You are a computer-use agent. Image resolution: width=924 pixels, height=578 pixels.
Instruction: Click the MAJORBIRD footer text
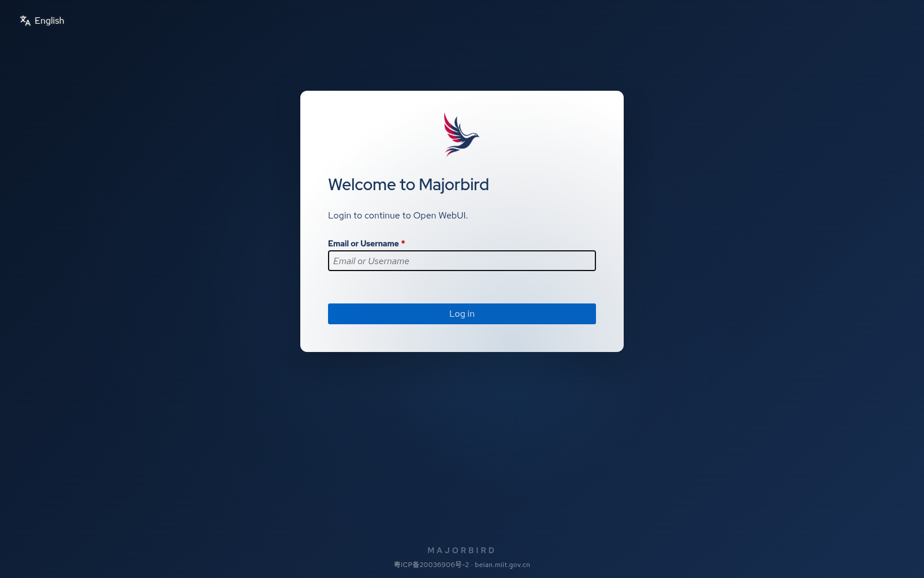pyautogui.click(x=461, y=550)
